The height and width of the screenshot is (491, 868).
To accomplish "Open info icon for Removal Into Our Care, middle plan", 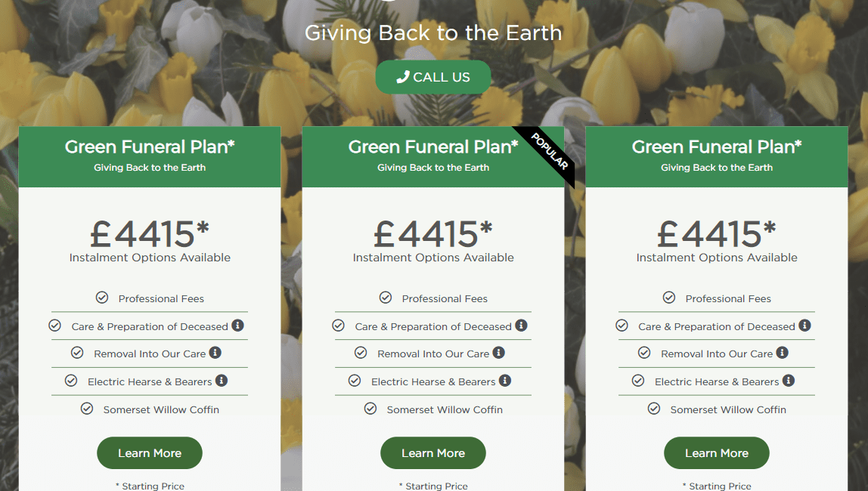I will (x=498, y=352).
